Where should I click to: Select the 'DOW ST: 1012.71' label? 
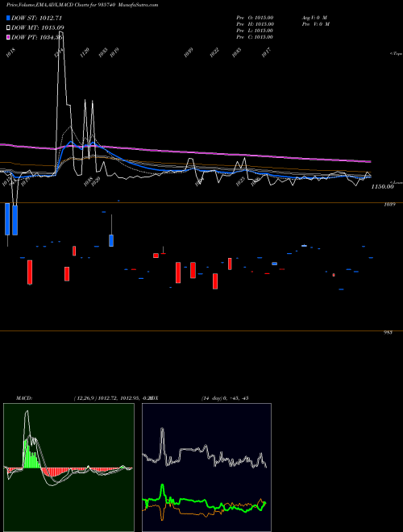36,18
